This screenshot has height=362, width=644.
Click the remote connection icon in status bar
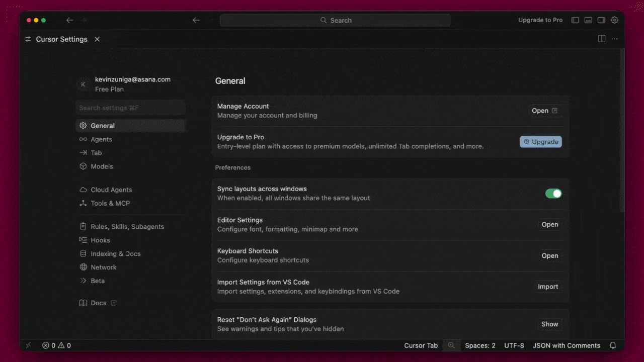[29, 345]
